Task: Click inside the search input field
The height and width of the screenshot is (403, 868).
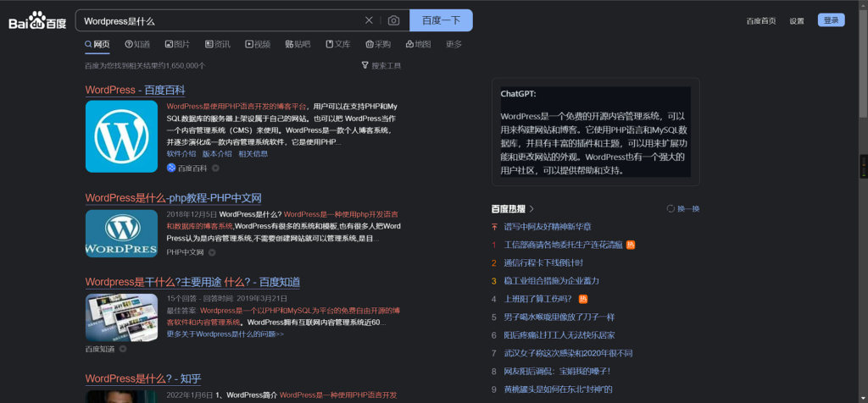Action: click(221, 20)
